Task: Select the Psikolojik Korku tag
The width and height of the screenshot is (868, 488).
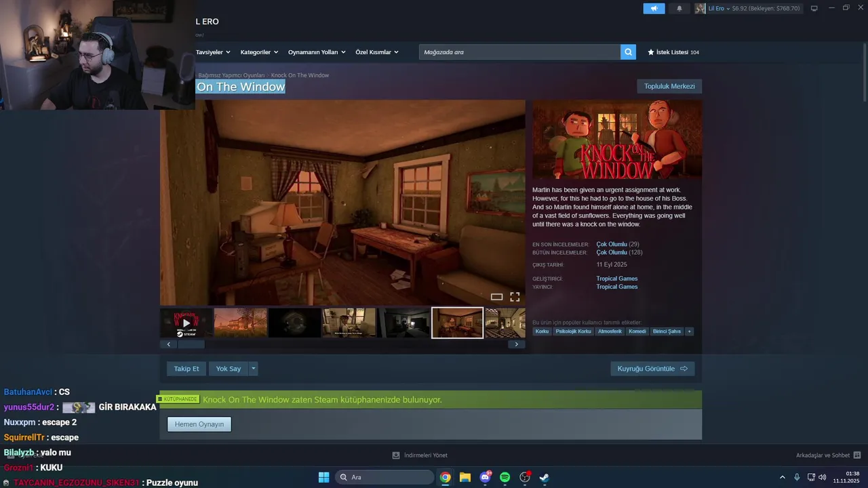Action: point(573,331)
